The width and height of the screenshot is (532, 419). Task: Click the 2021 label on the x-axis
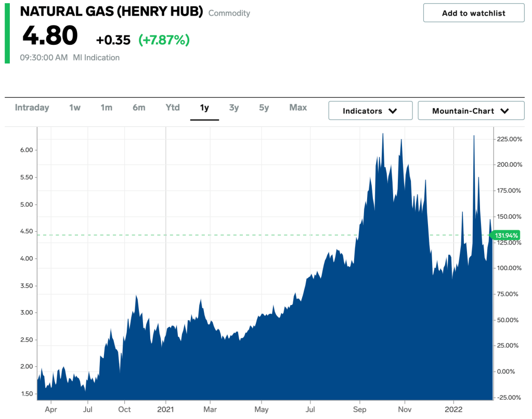(x=165, y=409)
